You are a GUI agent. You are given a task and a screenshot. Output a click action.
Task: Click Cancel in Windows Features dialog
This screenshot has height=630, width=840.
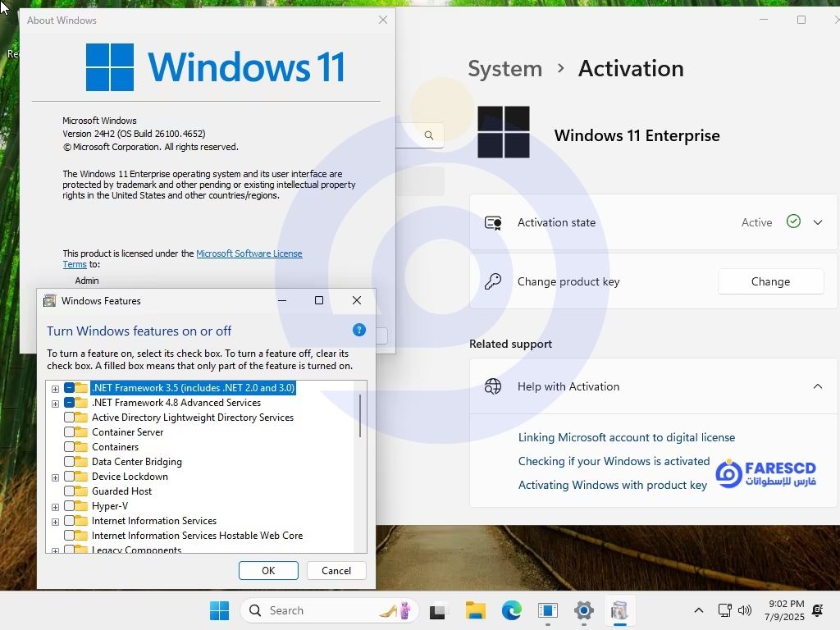click(336, 571)
